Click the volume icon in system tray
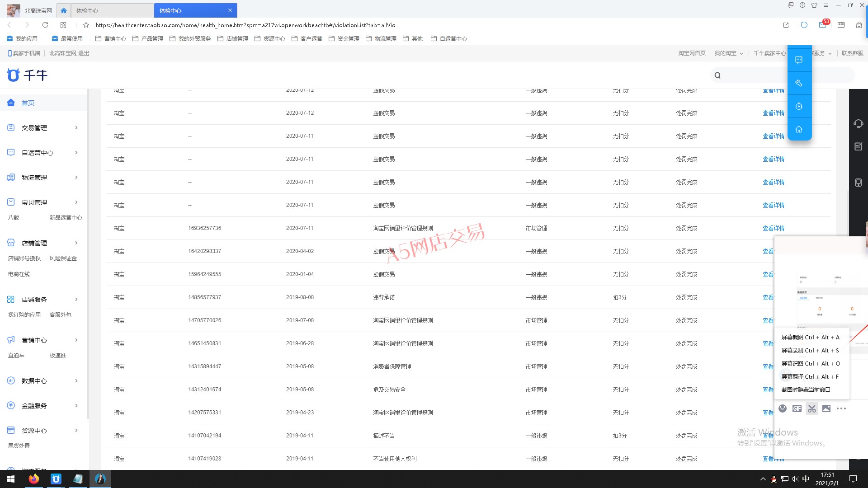 tap(795, 479)
